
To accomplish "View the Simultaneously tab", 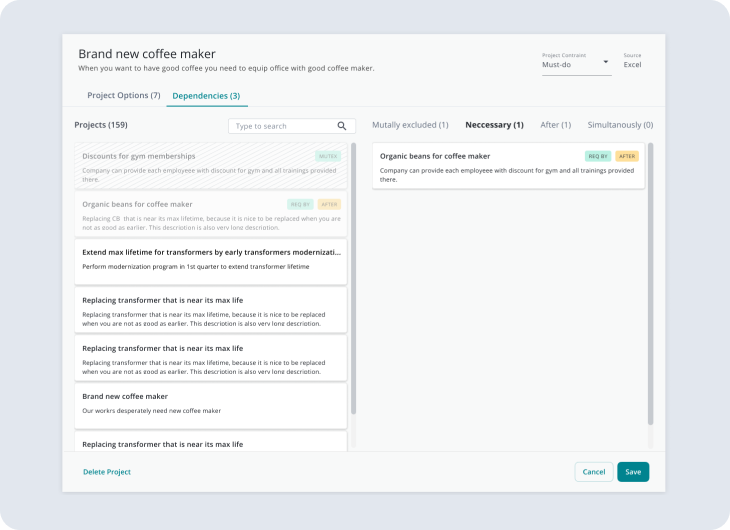I will 620,125.
